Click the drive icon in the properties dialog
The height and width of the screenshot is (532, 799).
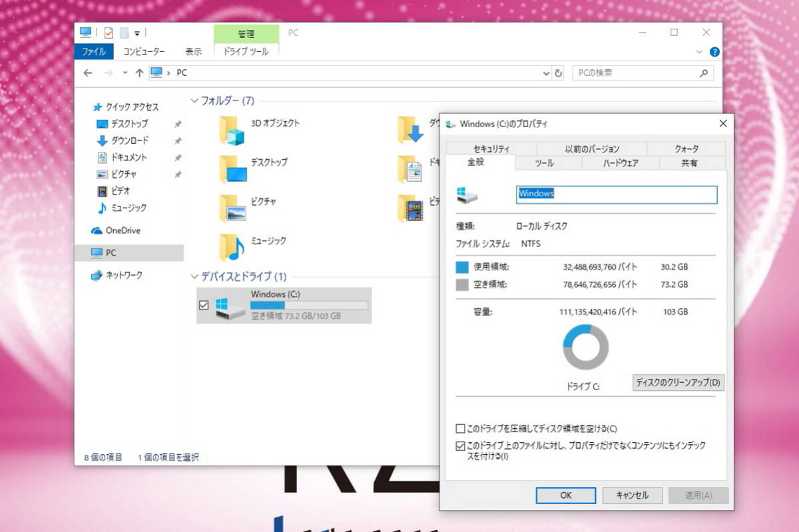tap(467, 194)
